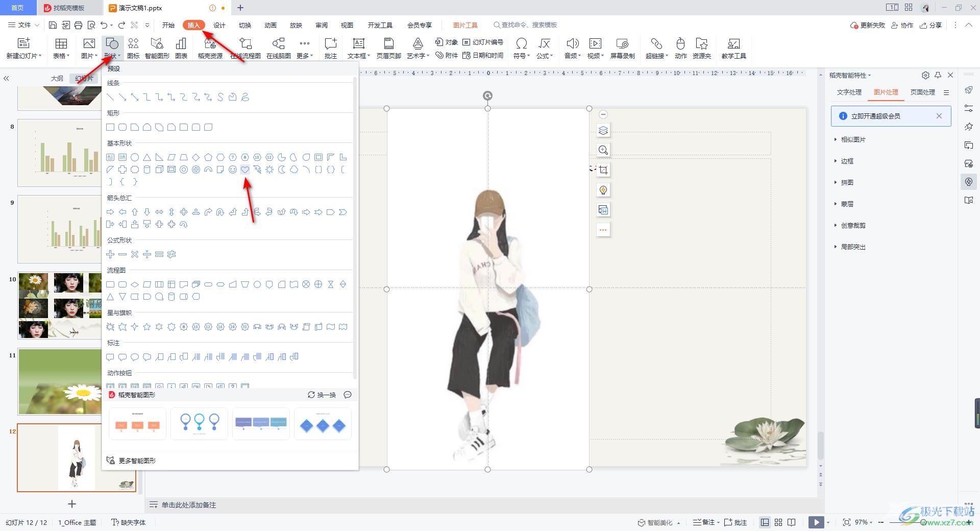Open 在线流程图 online flowchart
Viewport: 980px width, 531px height.
pyautogui.click(x=246, y=49)
